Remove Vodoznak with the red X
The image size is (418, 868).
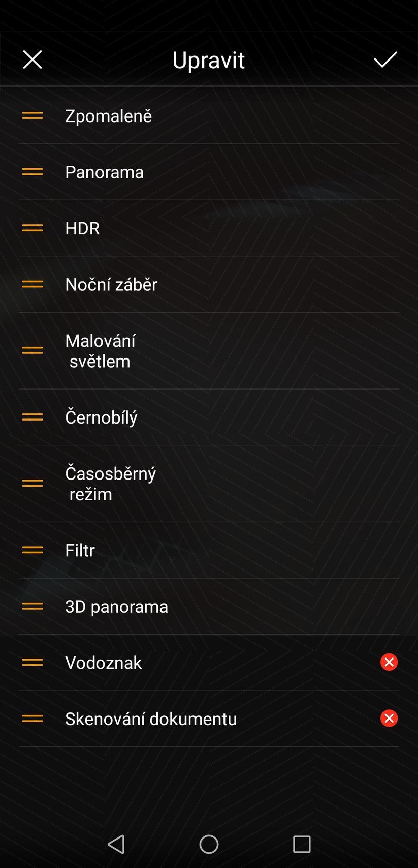389,662
